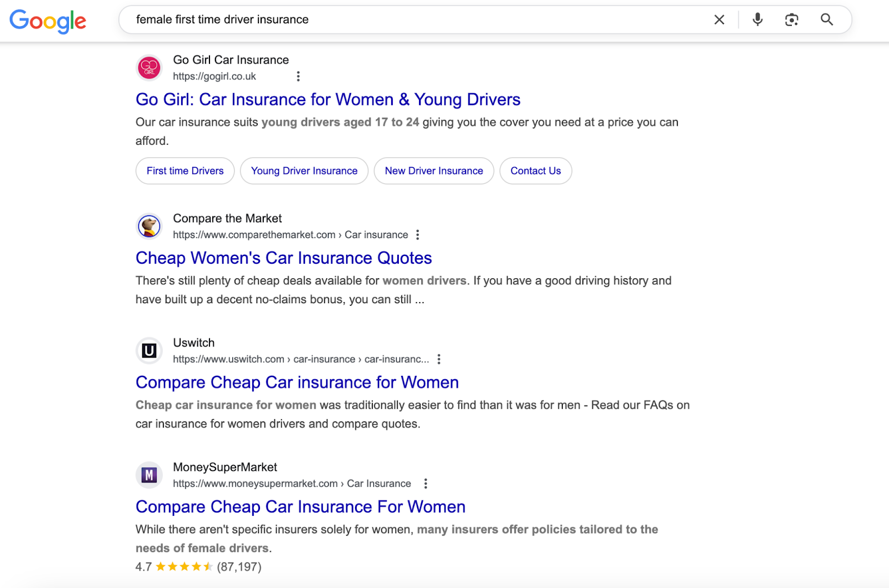Click the Go Girl site favicon
Screen dimensions: 889x588
click(149, 68)
